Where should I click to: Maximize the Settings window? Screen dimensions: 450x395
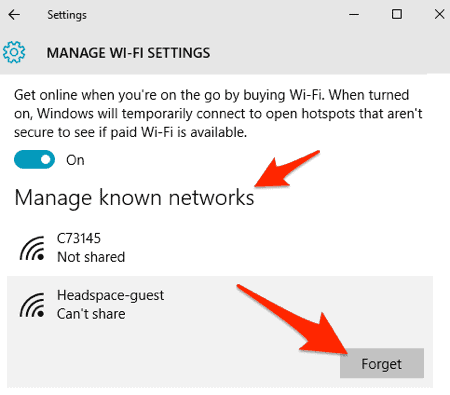pos(396,14)
